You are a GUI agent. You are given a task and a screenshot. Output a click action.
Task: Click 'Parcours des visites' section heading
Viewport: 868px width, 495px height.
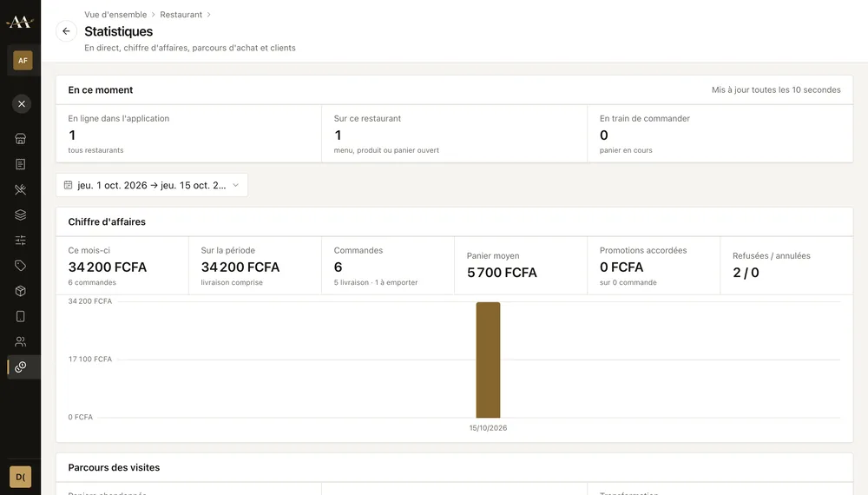[114, 467]
